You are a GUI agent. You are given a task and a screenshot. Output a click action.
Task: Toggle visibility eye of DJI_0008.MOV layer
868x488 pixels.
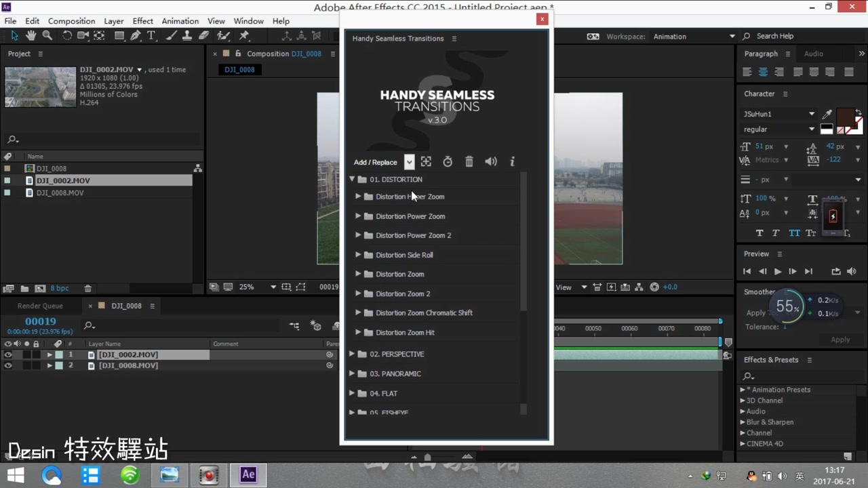[8, 365]
